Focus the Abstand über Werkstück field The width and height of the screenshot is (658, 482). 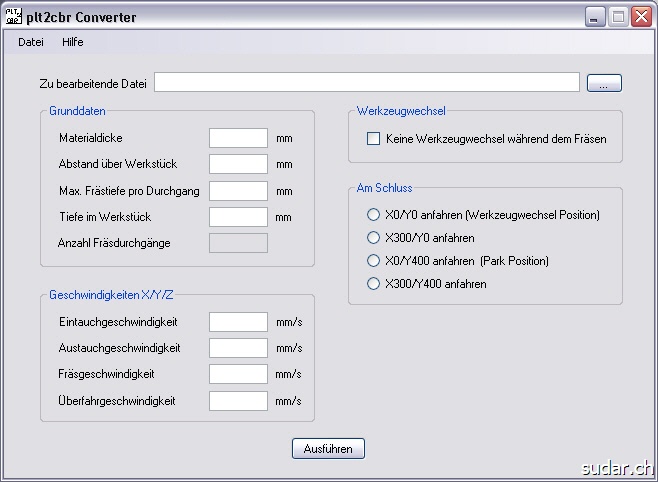[x=238, y=164]
